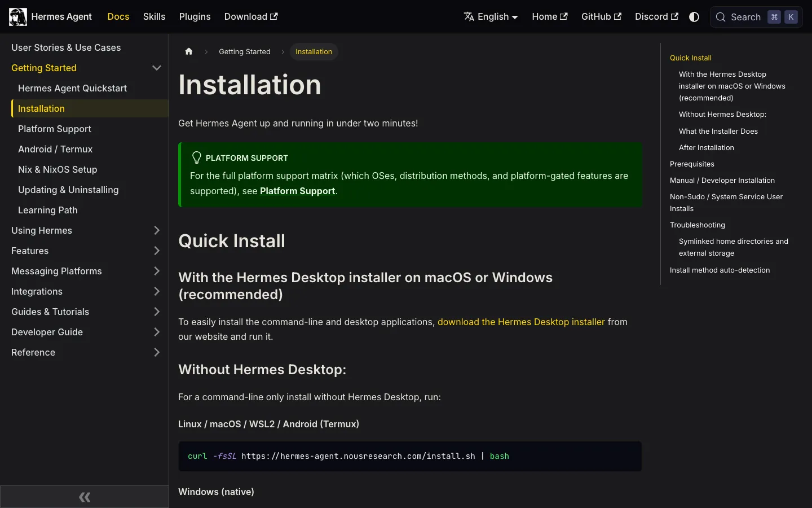Click the curl install command code block
Viewport: 812px width, 508px height.
tap(410, 456)
